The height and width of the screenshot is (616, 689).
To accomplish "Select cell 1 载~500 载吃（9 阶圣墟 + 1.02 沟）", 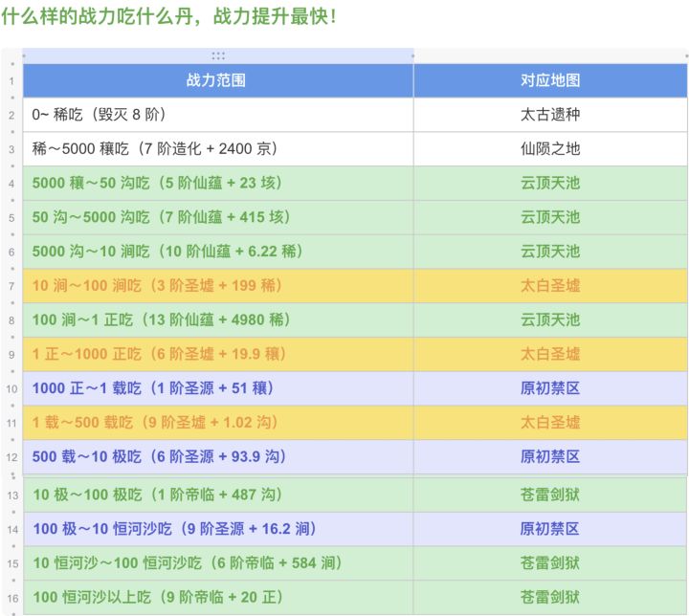I will pos(218,423).
